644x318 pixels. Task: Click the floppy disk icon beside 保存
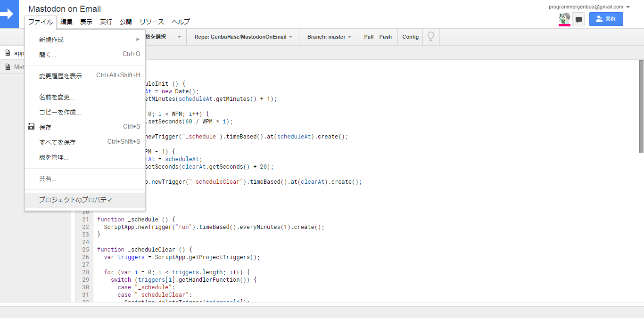pos(31,126)
